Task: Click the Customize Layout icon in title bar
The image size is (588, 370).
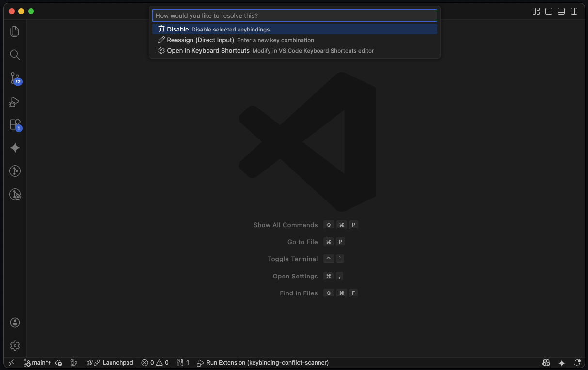Action: (536, 11)
